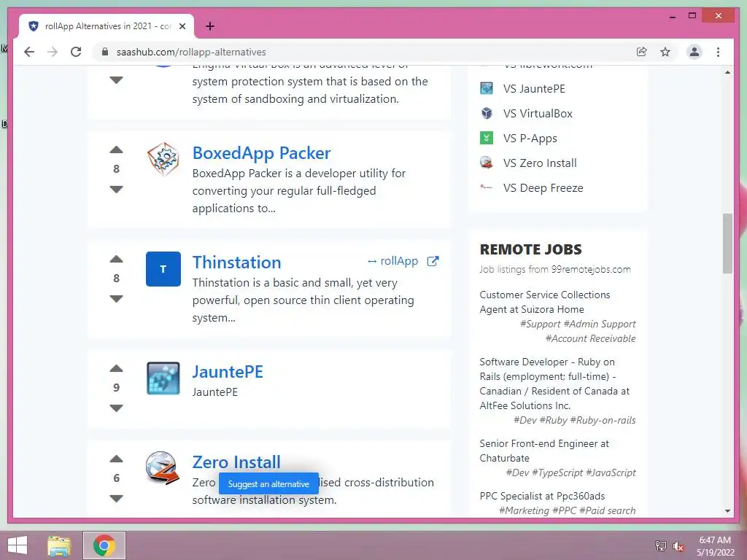
Task: Click the scrollbar up arrow
Action: (727, 72)
